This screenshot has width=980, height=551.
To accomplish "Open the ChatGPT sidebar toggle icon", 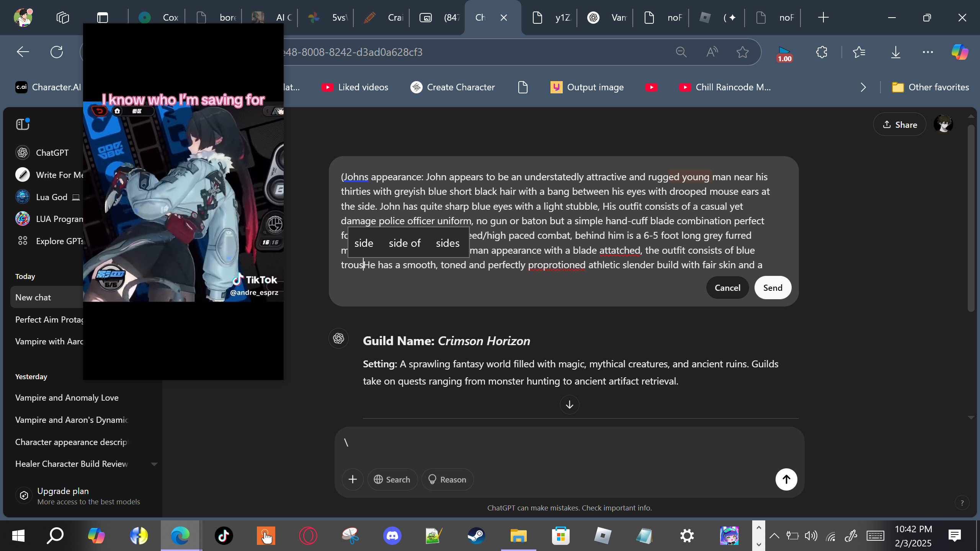I will tap(23, 124).
